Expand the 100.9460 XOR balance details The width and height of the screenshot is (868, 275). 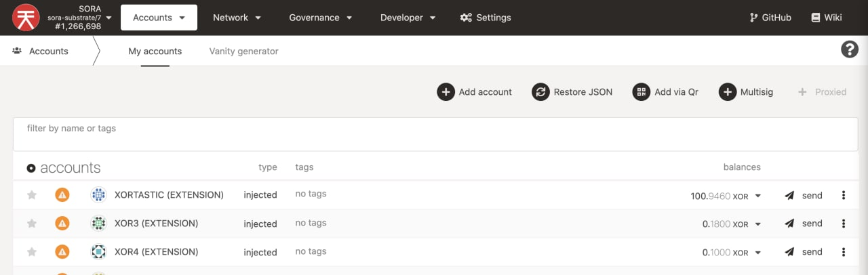pos(758,196)
